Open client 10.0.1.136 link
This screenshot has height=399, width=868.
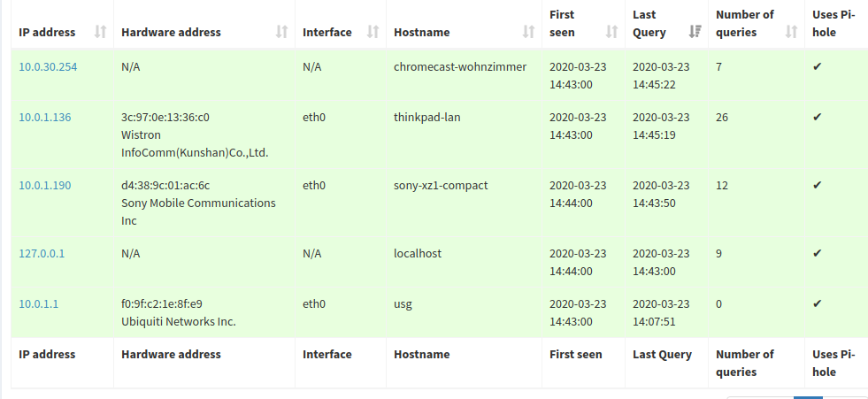[x=45, y=117]
